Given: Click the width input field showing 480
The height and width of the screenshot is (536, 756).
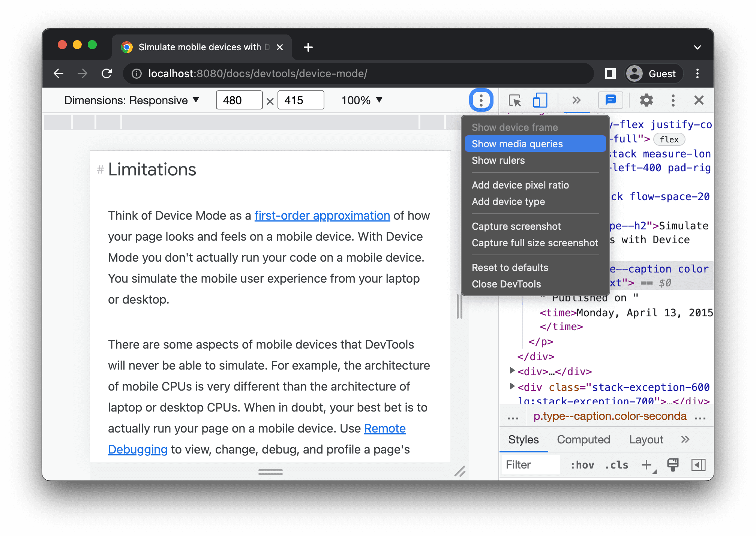Looking at the screenshot, I should pos(238,100).
